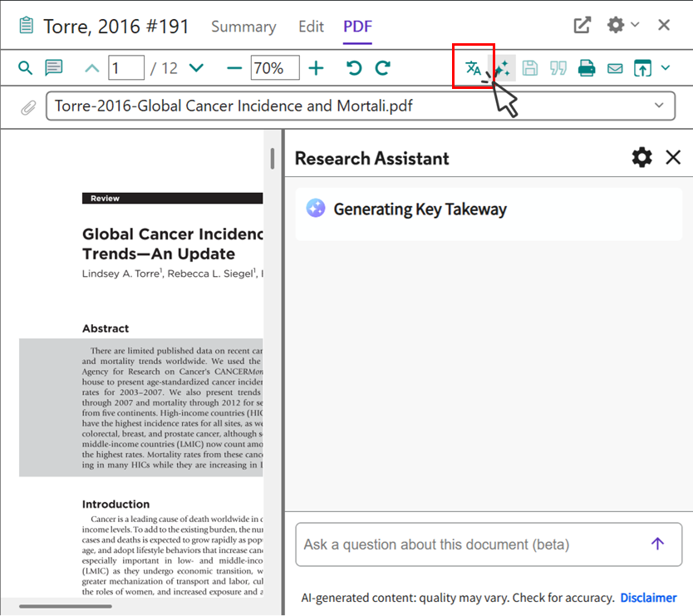This screenshot has width=693, height=616.
Task: Open PDF in external window icon
Action: (582, 25)
